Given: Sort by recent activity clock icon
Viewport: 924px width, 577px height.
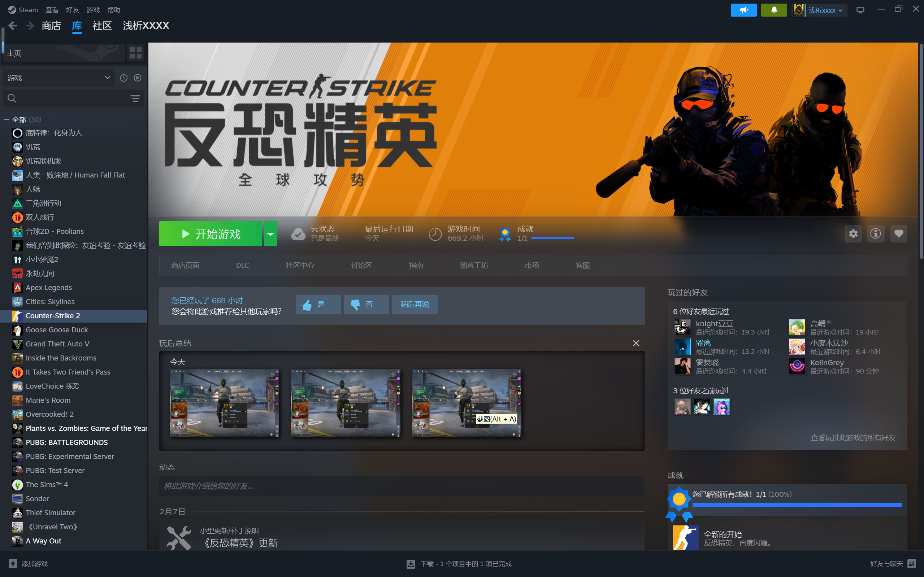Looking at the screenshot, I should click(x=123, y=78).
